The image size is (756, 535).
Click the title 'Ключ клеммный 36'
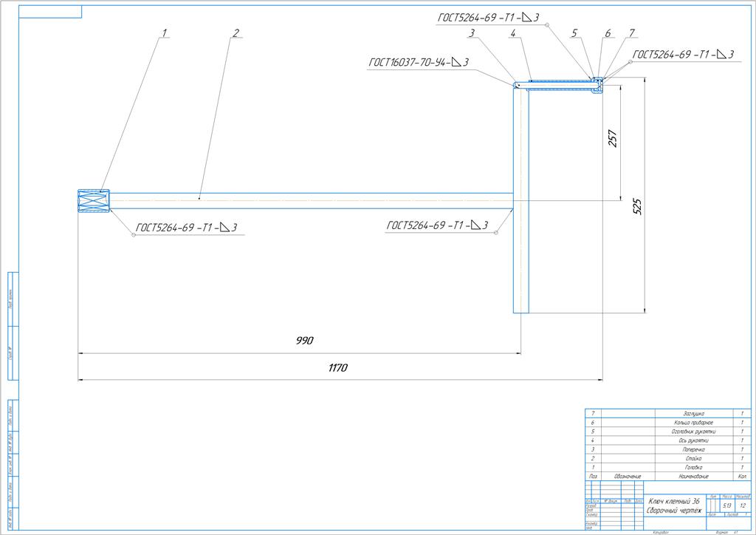(673, 501)
